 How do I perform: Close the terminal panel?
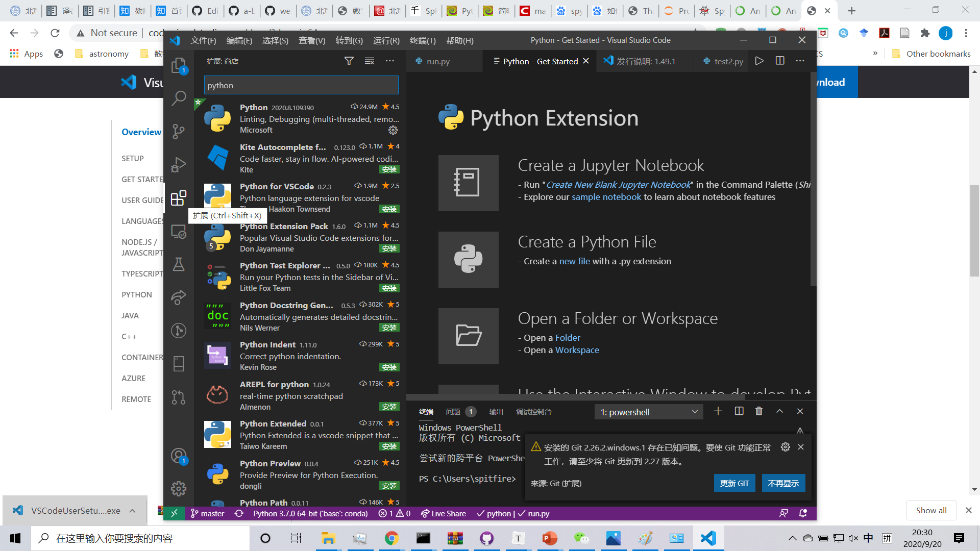coord(800,412)
